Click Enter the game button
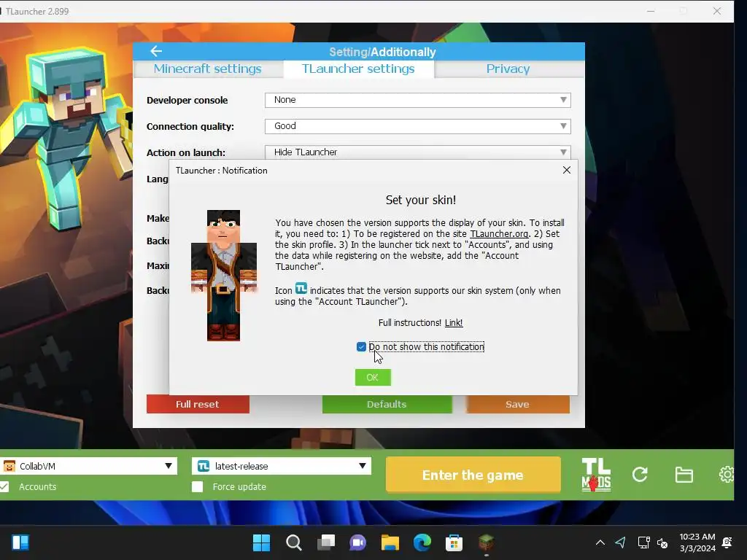747x560 pixels. coord(473,475)
